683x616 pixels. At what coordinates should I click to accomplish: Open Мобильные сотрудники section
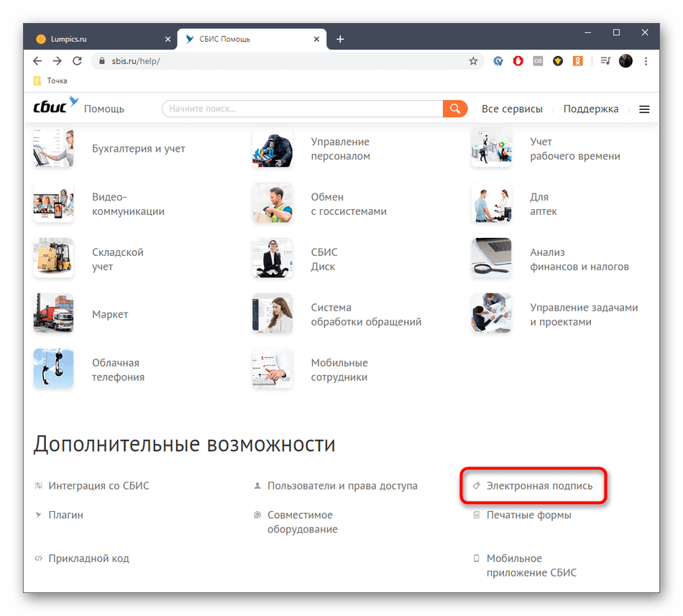coord(339,369)
